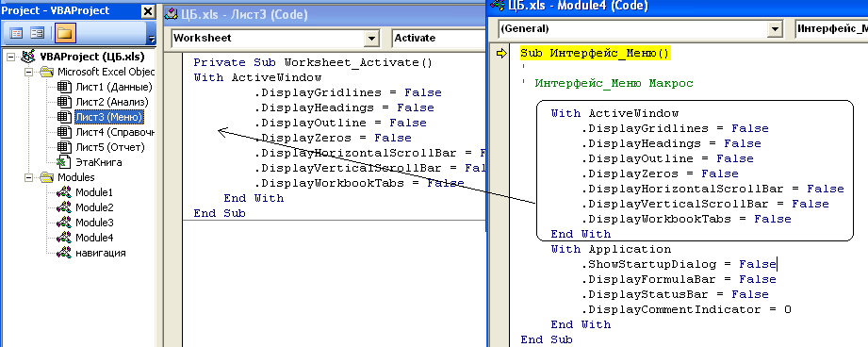Click the View Object icon in Project panel
This screenshot has width=868, height=347.
37,34
